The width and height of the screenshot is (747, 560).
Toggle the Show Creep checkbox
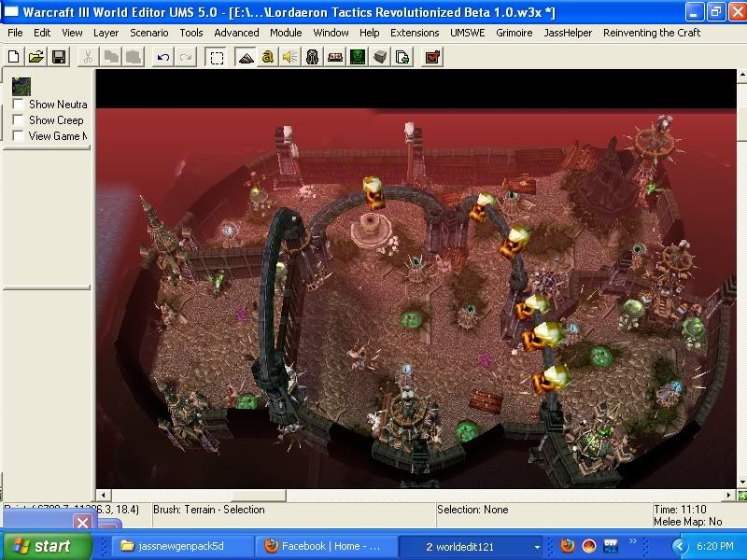(18, 120)
